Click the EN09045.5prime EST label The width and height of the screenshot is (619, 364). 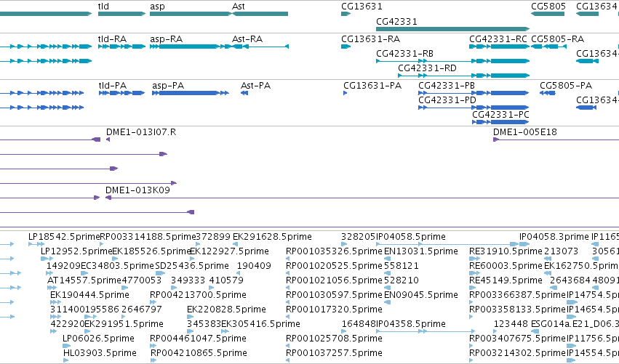[x=421, y=295]
